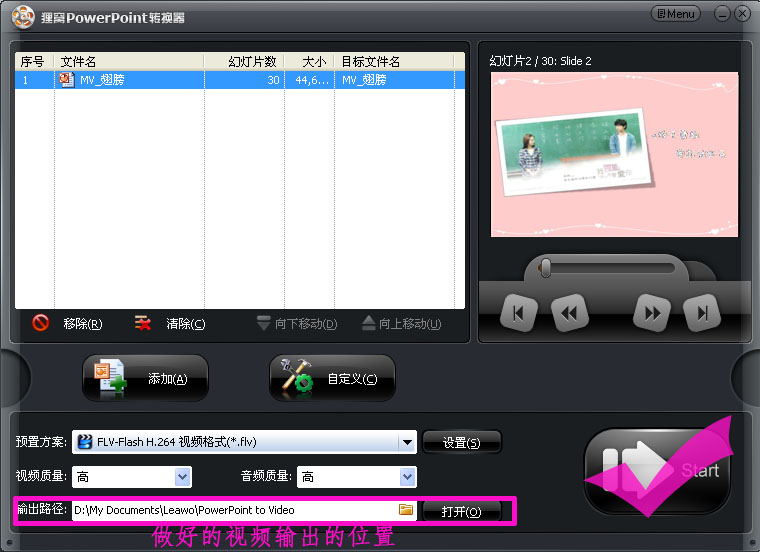Click the slide count 30 cell
This screenshot has width=760, height=552.
click(273, 80)
